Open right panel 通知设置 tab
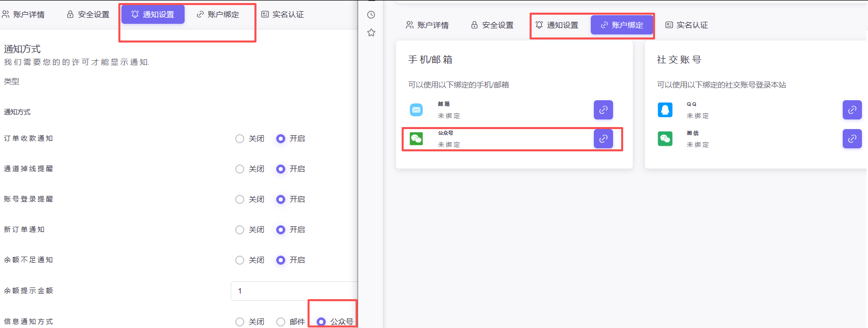 557,25
